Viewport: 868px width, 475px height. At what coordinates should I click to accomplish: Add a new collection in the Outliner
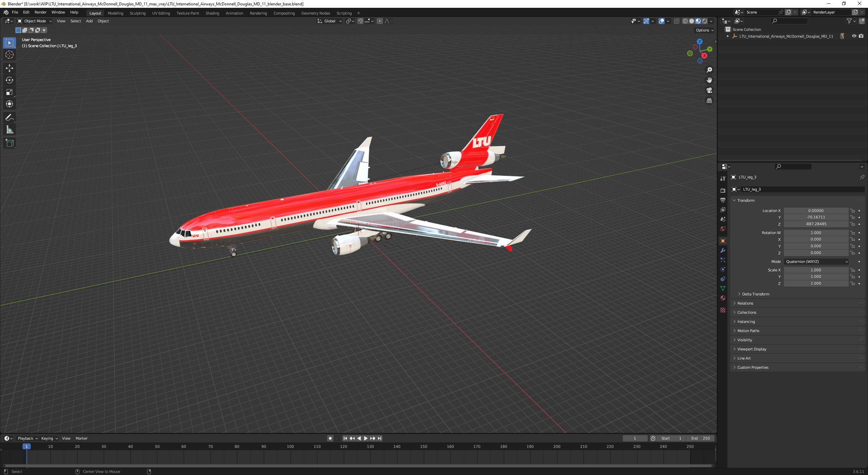[862, 21]
